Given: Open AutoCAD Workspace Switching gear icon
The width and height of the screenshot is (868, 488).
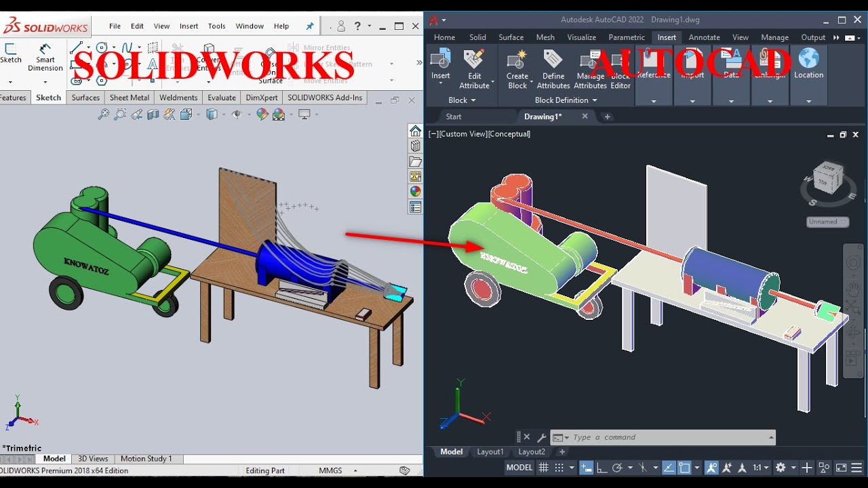Looking at the screenshot, I should [781, 468].
